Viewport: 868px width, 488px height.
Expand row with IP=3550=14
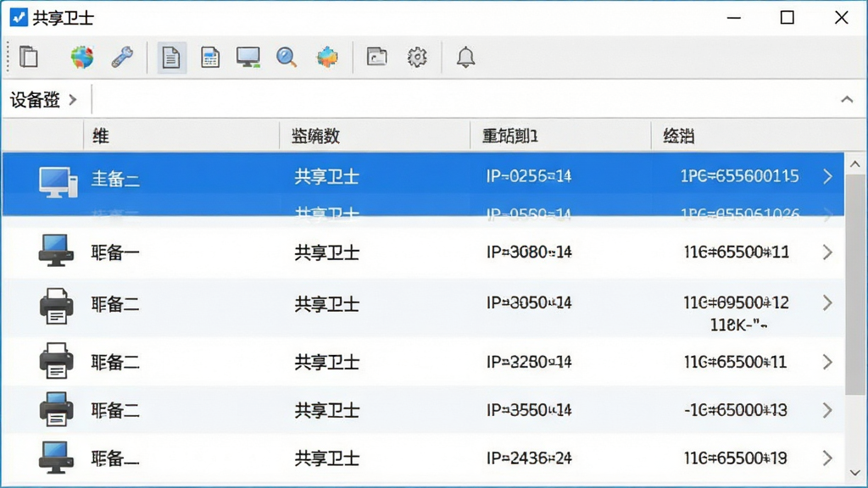click(x=827, y=410)
